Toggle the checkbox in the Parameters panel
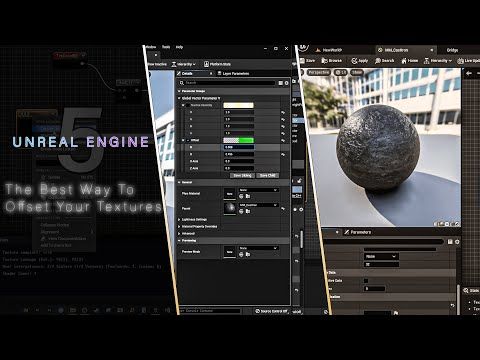 pyautogui.click(x=366, y=281)
